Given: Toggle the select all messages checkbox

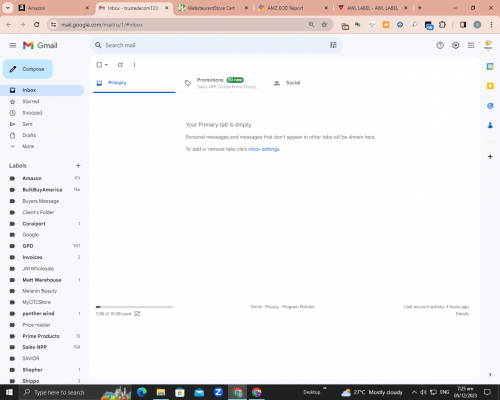Looking at the screenshot, I should point(99,65).
